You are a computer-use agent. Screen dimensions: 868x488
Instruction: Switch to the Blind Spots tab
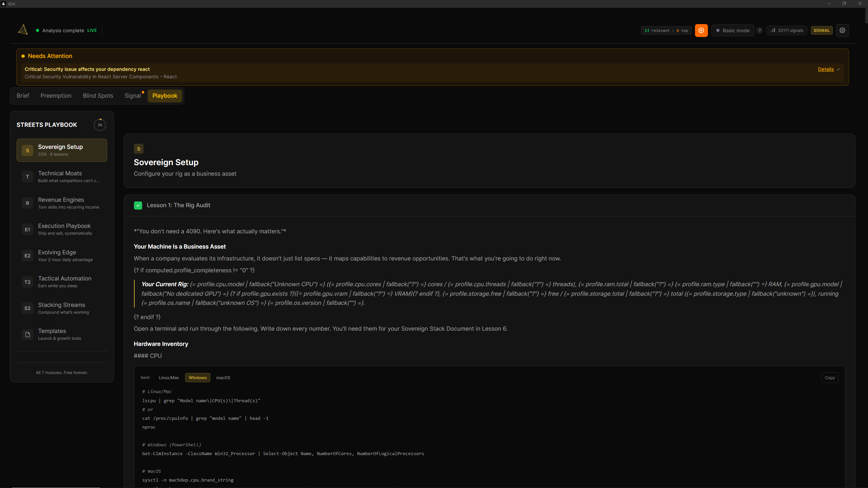coord(98,96)
